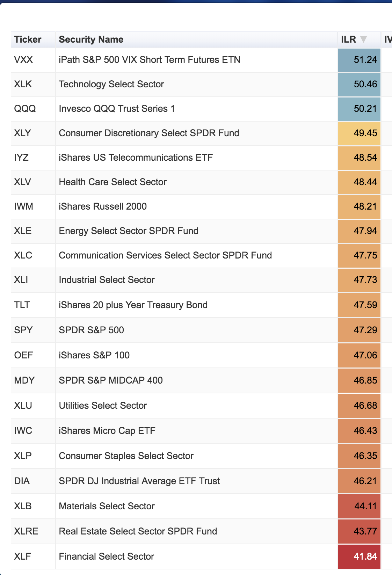Click Energy Select Sector SPDR Fund
The image size is (392, 575).
point(129,231)
